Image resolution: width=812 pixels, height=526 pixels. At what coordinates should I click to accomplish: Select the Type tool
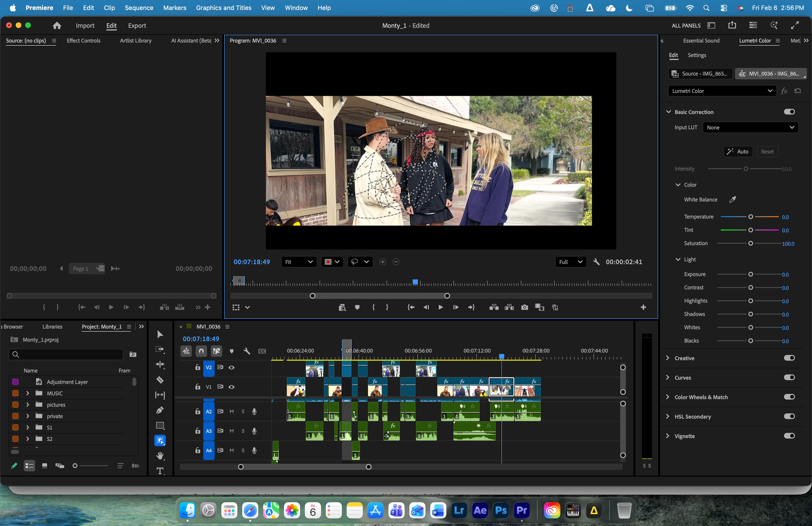coord(160,471)
